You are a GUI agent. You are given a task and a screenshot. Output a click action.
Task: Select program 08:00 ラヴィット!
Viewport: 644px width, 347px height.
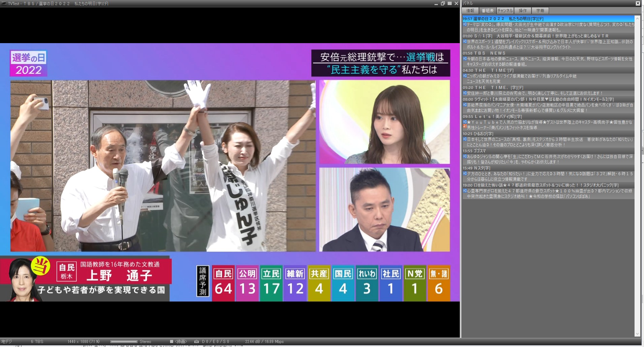click(548, 99)
